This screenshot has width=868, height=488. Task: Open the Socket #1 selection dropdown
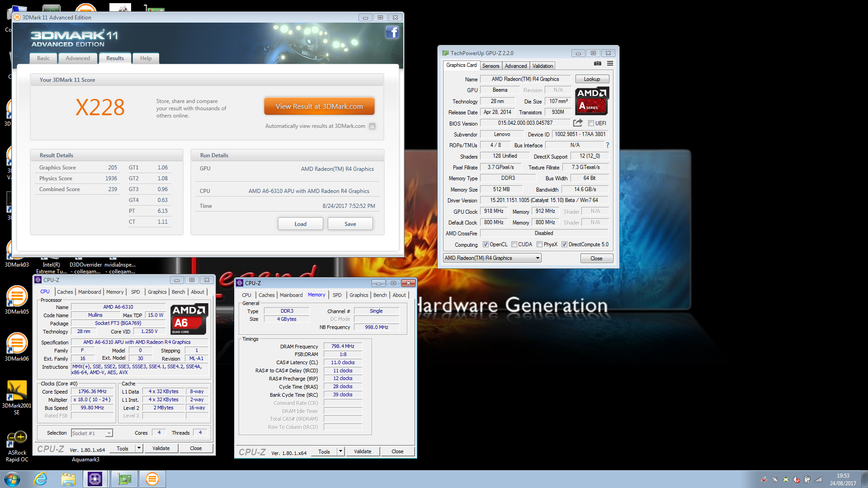[92, 433]
